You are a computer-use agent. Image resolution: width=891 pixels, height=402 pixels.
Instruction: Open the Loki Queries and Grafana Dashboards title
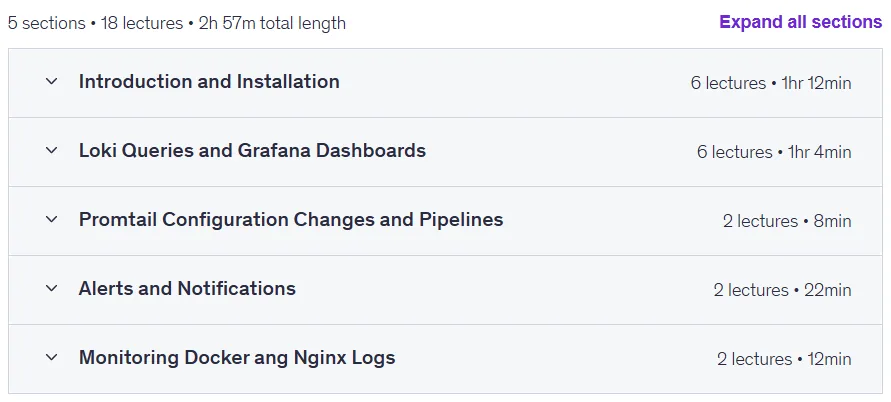pos(252,151)
